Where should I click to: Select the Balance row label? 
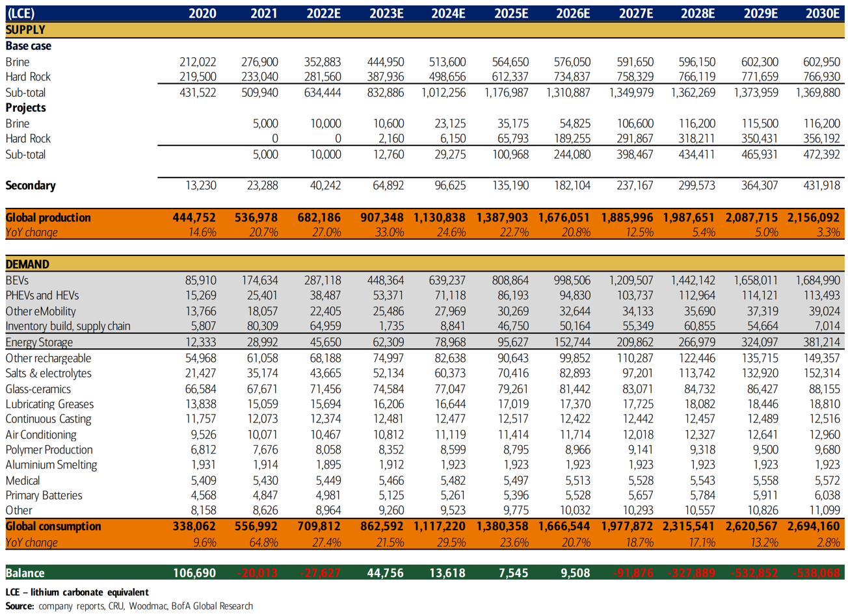coord(25,573)
